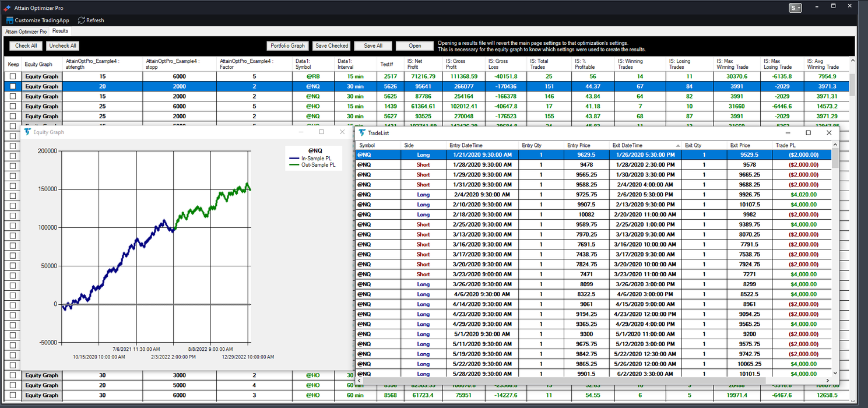Select the Results tab
Viewport: 868px width, 408px height.
[x=59, y=31]
